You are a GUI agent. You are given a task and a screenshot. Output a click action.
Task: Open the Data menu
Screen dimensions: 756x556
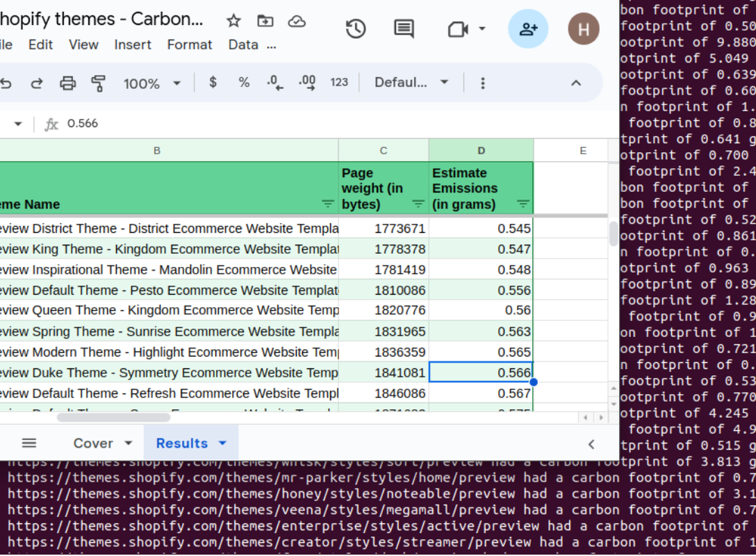[x=243, y=45]
